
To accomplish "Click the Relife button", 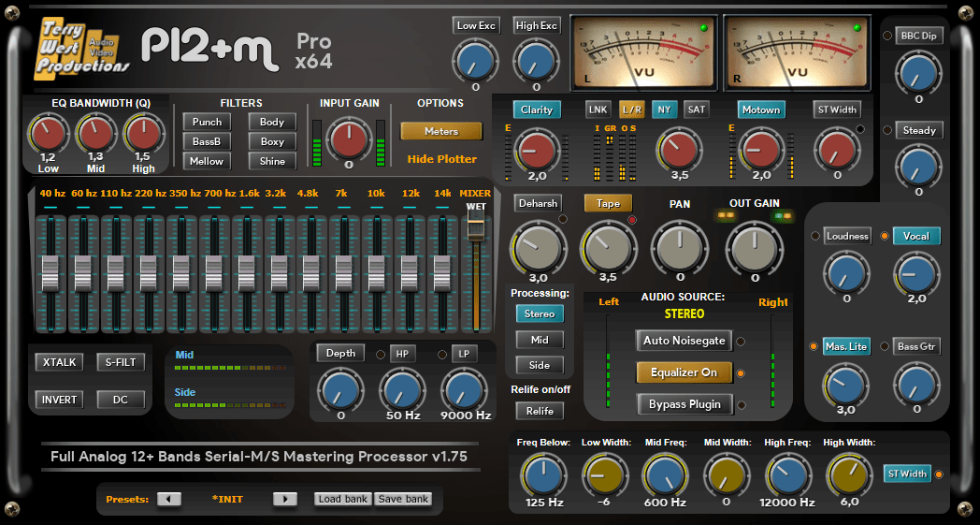I will coord(540,411).
